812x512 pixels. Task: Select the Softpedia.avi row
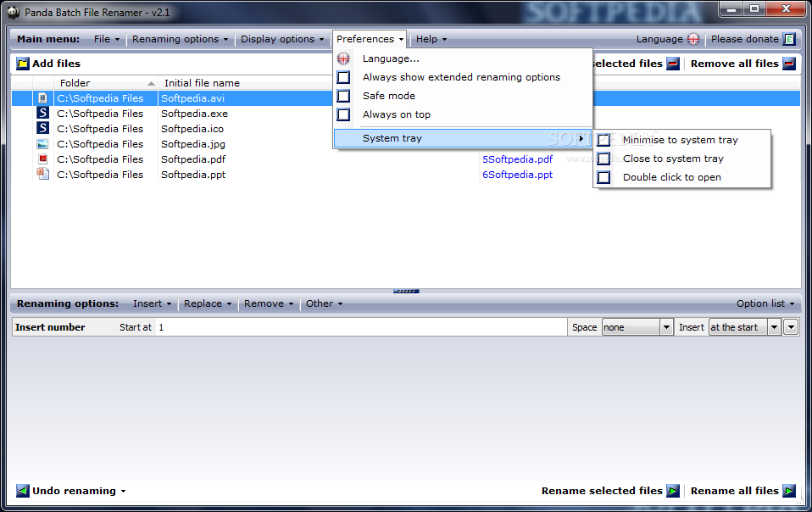(x=406, y=97)
